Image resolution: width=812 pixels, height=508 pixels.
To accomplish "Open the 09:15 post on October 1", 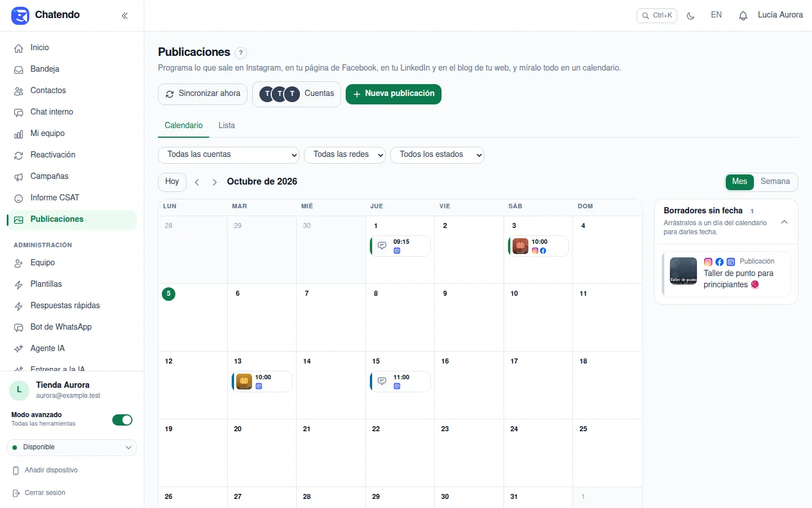I will [400, 246].
